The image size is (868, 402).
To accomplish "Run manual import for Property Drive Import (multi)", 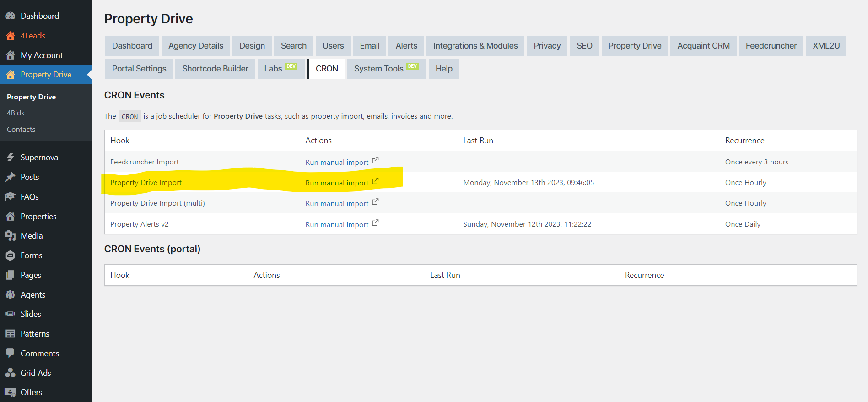I will tap(337, 204).
